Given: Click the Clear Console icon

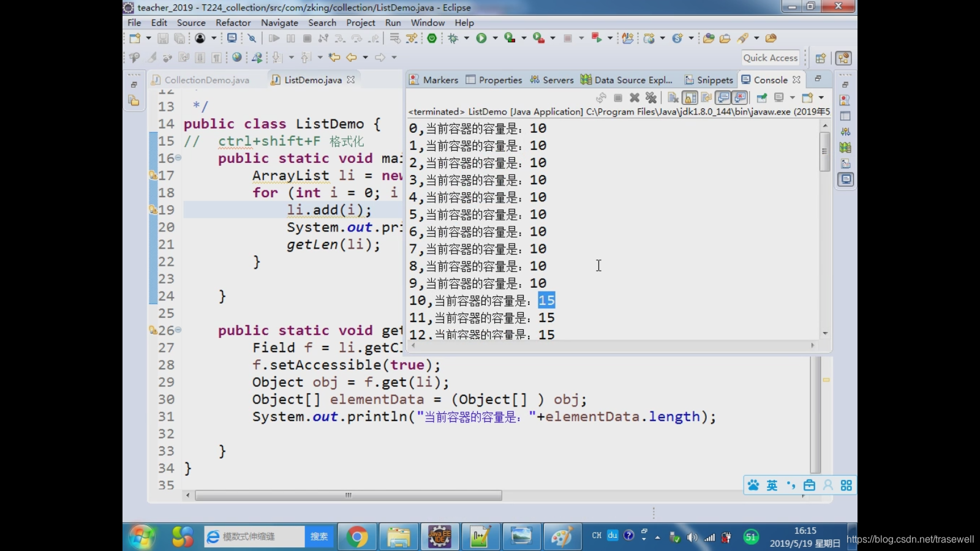Looking at the screenshot, I should pos(673,97).
